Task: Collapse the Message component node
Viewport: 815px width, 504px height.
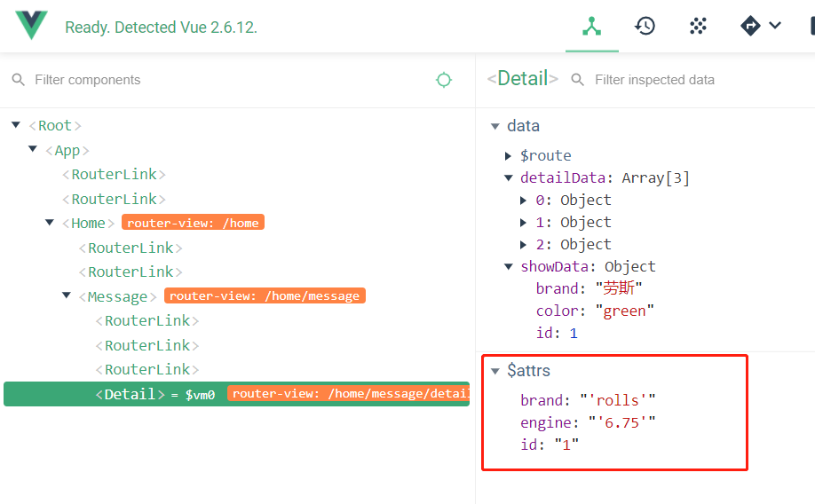Action: (x=66, y=295)
